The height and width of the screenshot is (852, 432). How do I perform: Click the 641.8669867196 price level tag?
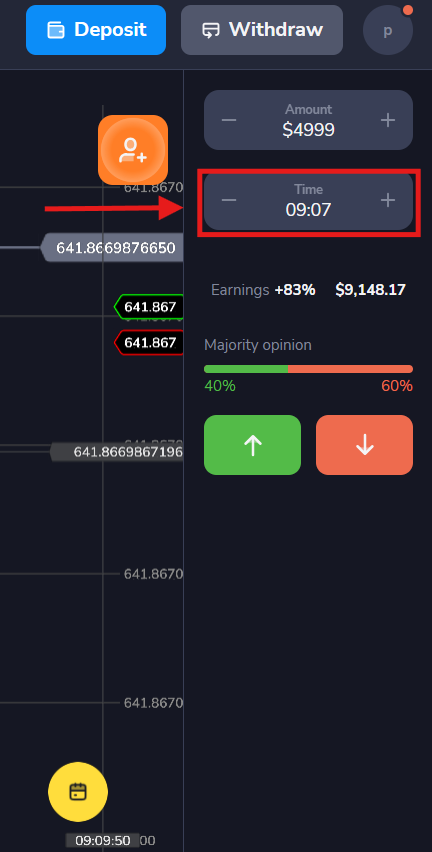[x=117, y=452]
